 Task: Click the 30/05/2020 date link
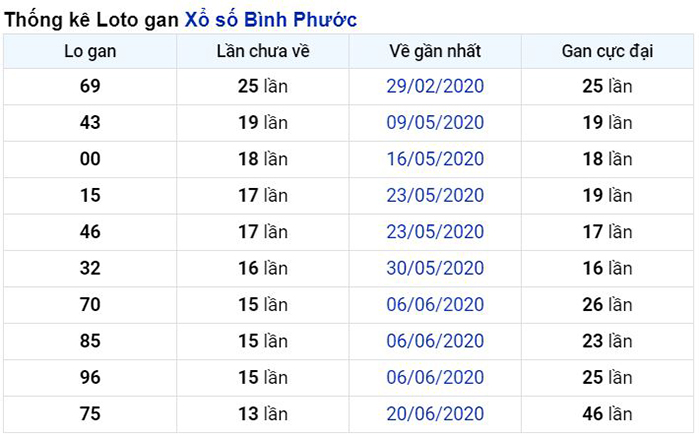pos(435,268)
